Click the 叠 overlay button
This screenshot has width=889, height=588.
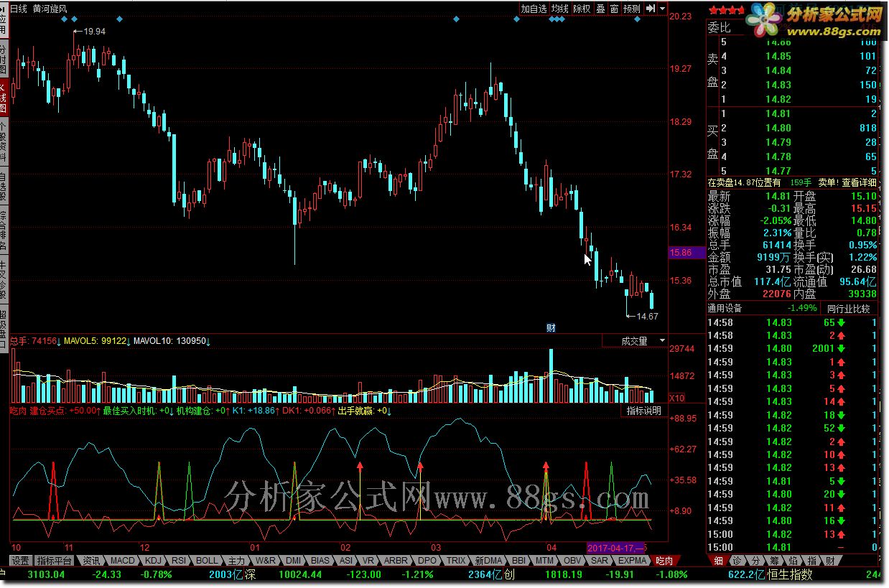(x=600, y=9)
